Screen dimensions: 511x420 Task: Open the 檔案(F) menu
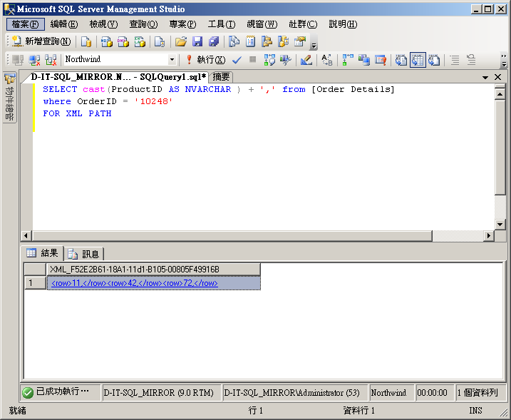tap(25, 24)
